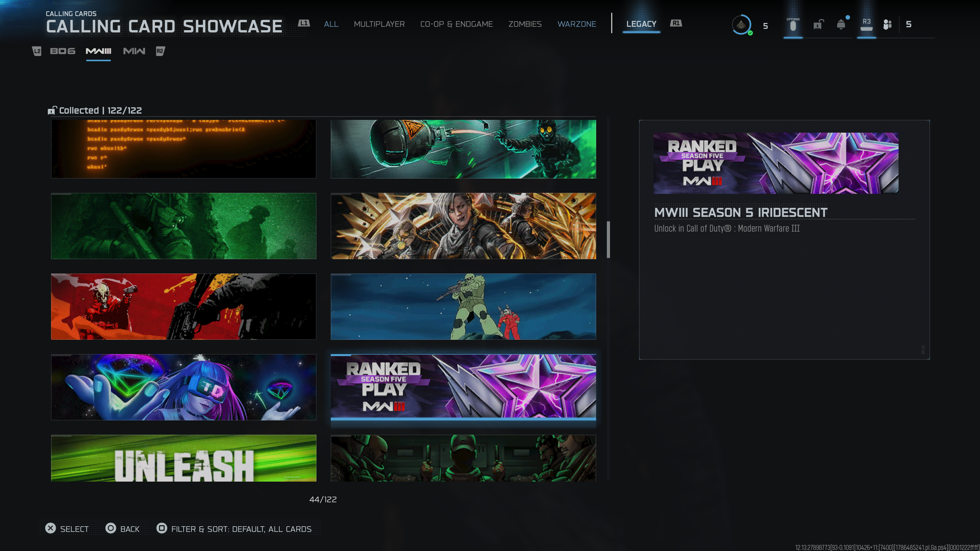The width and height of the screenshot is (980, 551).
Task: Select the teal gas canister calling card
Action: (463, 149)
